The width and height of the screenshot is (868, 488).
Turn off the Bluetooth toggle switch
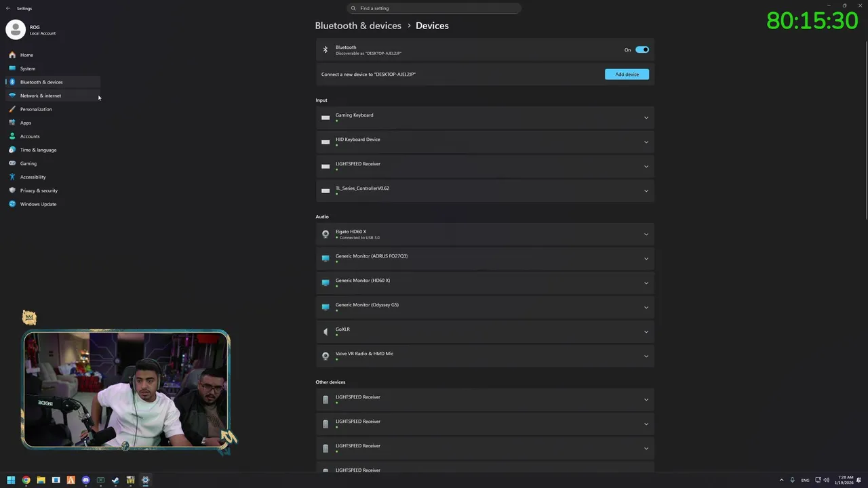(x=642, y=49)
